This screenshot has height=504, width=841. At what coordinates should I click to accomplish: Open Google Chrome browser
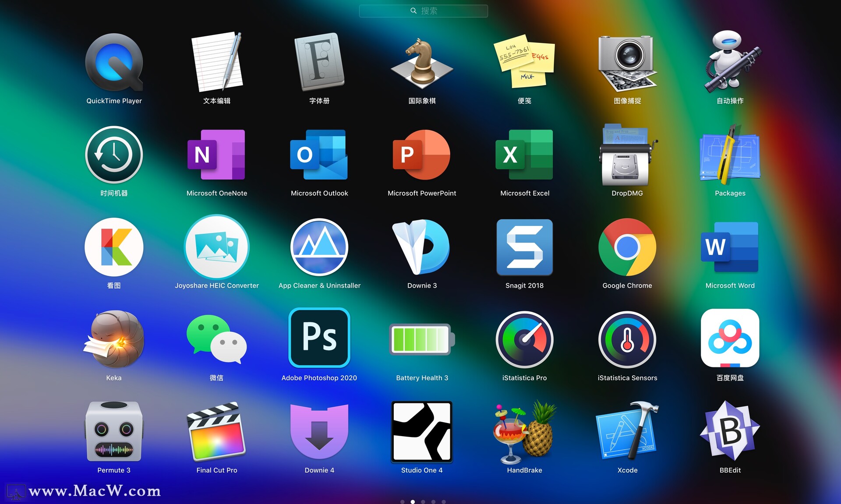627,247
